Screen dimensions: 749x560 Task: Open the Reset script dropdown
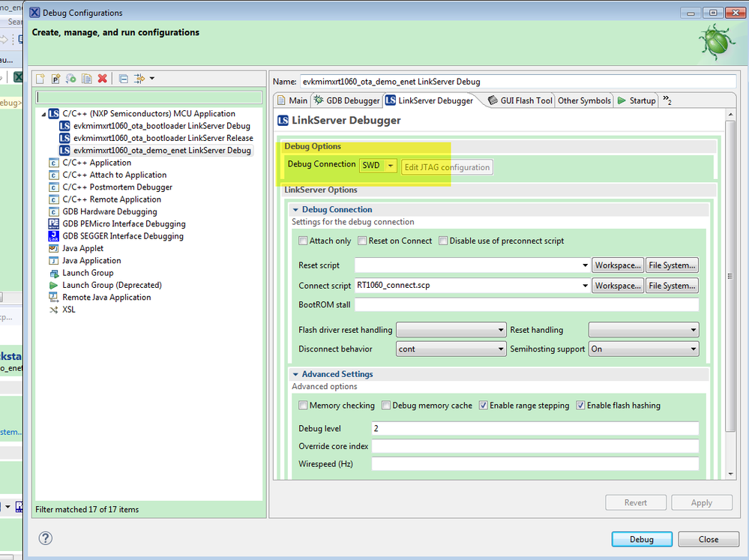point(585,265)
